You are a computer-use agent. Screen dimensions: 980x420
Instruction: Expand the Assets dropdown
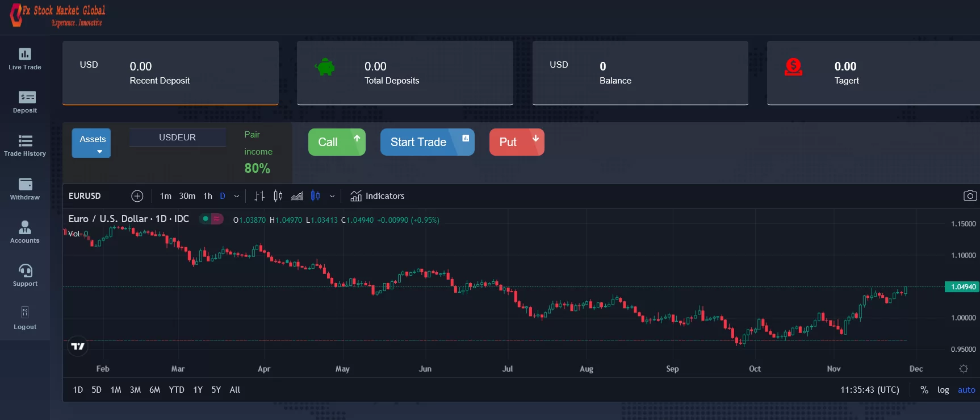click(91, 143)
